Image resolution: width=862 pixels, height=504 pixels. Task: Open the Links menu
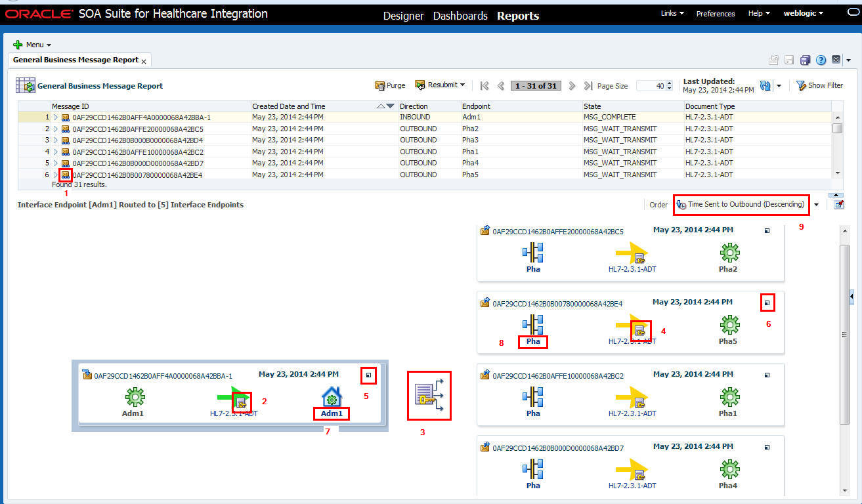coord(672,13)
